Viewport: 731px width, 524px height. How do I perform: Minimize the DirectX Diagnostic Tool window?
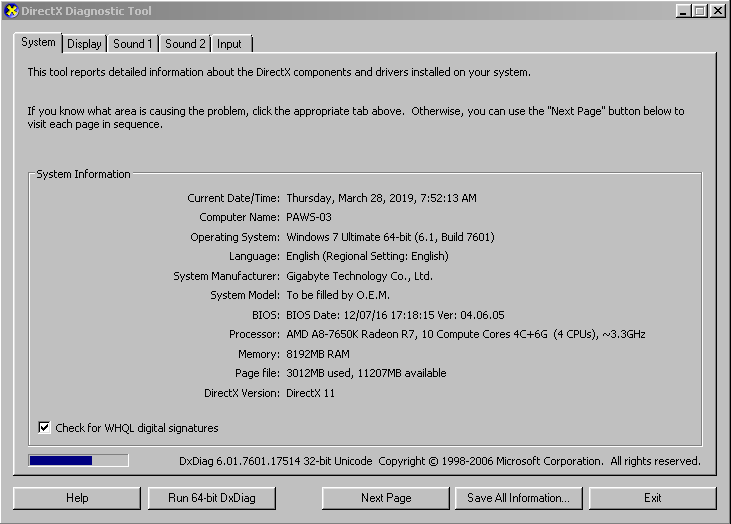(x=683, y=11)
